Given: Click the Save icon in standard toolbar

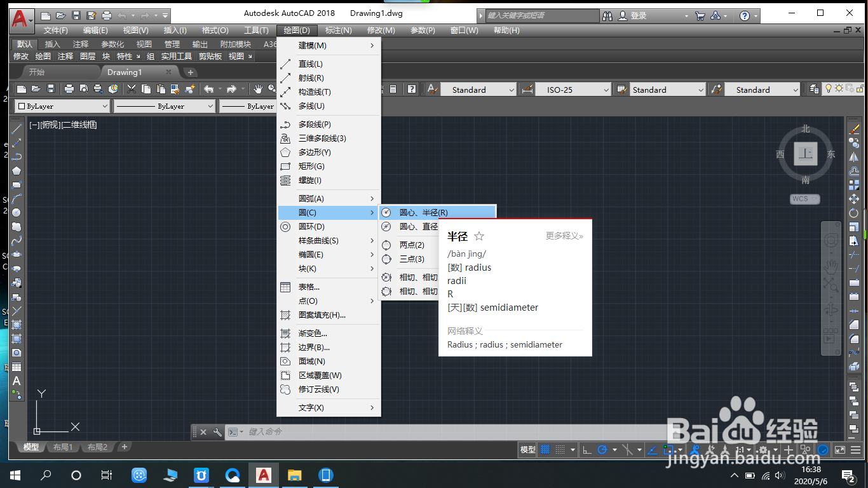Looking at the screenshot, I should click(51, 89).
